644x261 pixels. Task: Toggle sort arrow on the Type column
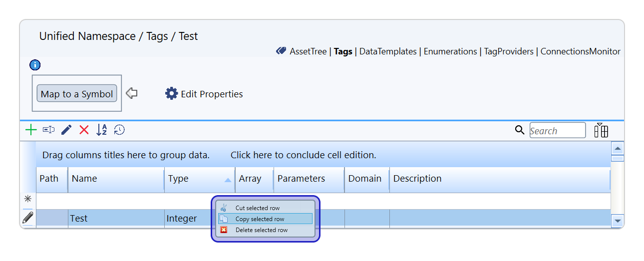[x=228, y=180]
